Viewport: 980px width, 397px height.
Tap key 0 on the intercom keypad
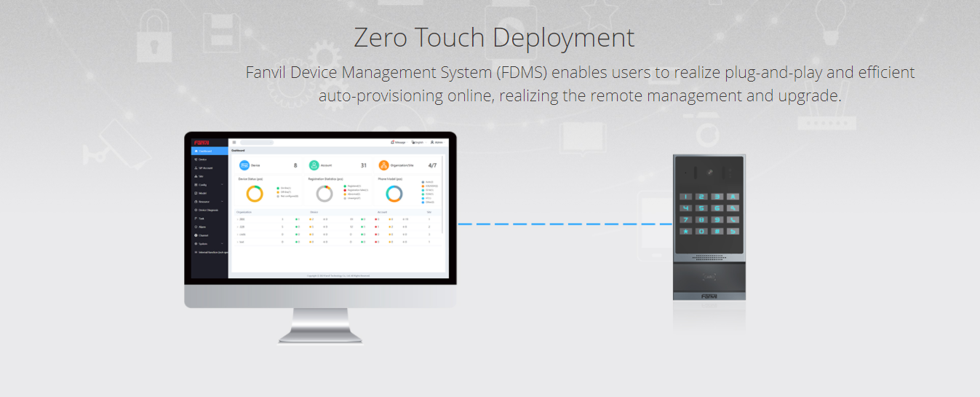pyautogui.click(x=701, y=232)
